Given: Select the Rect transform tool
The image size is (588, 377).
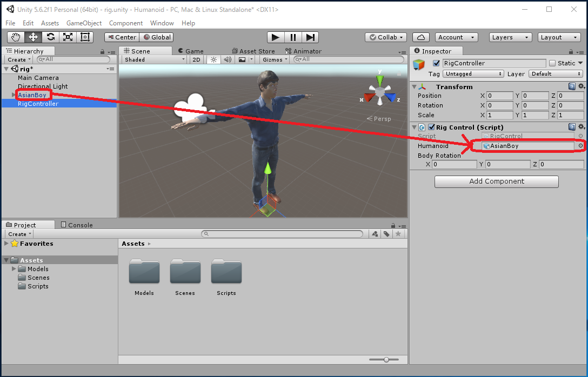Looking at the screenshot, I should click(85, 37).
